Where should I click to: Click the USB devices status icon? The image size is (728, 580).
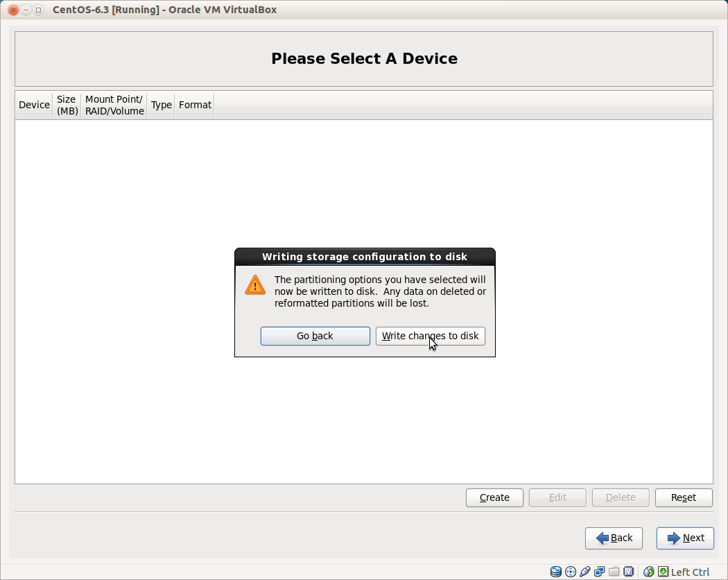[x=585, y=572]
